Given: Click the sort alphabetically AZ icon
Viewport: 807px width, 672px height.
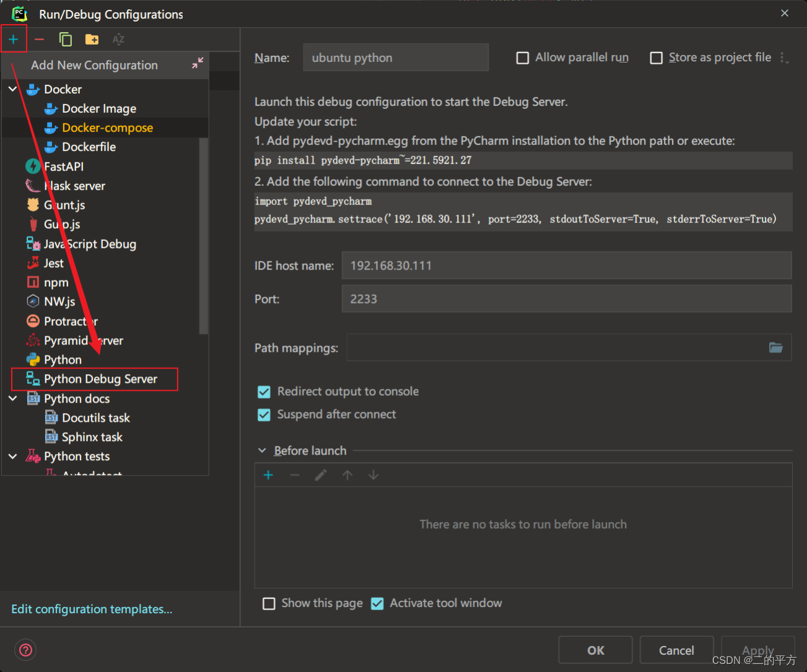Looking at the screenshot, I should [x=118, y=40].
